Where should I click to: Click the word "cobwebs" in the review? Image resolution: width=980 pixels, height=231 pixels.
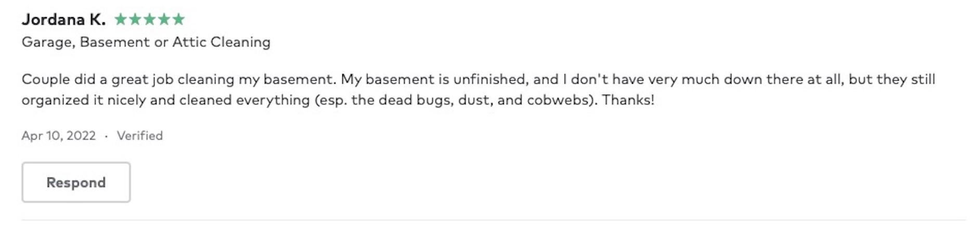(x=560, y=100)
